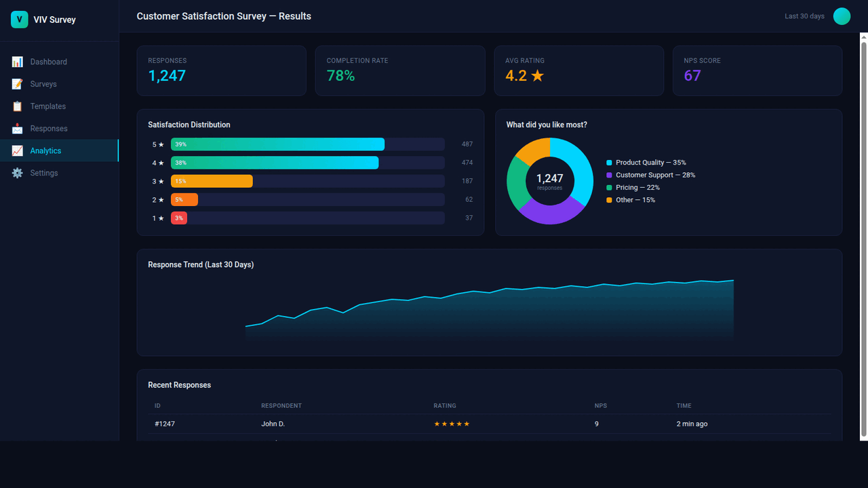Click the orange Other legend swatch
Image resolution: width=868 pixels, height=488 pixels.
pyautogui.click(x=608, y=200)
